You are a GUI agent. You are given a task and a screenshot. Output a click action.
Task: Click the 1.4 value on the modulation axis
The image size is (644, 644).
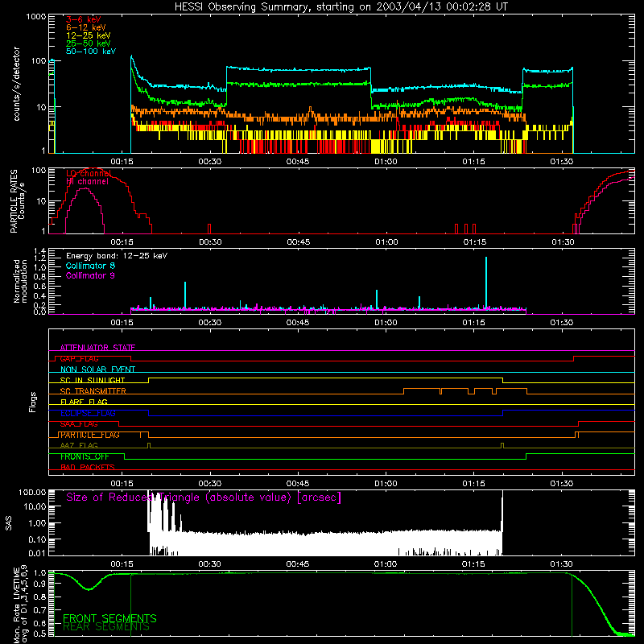click(x=39, y=251)
